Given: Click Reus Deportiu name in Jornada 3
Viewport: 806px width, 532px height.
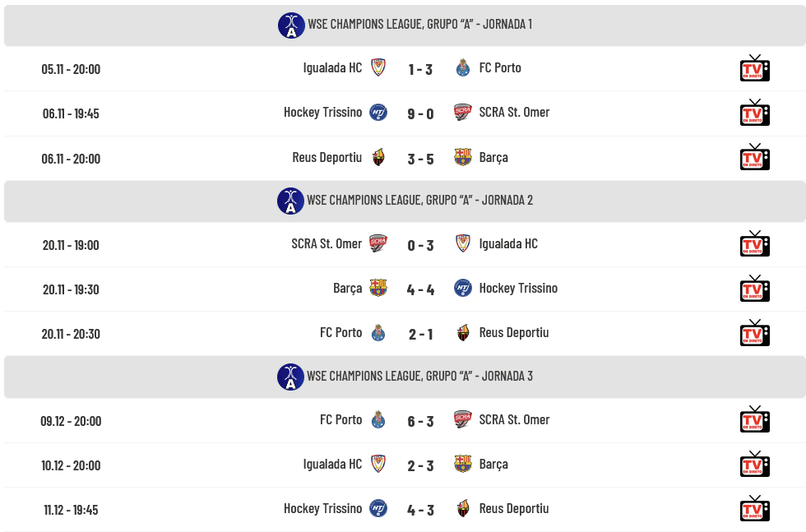Looking at the screenshot, I should (x=514, y=509).
